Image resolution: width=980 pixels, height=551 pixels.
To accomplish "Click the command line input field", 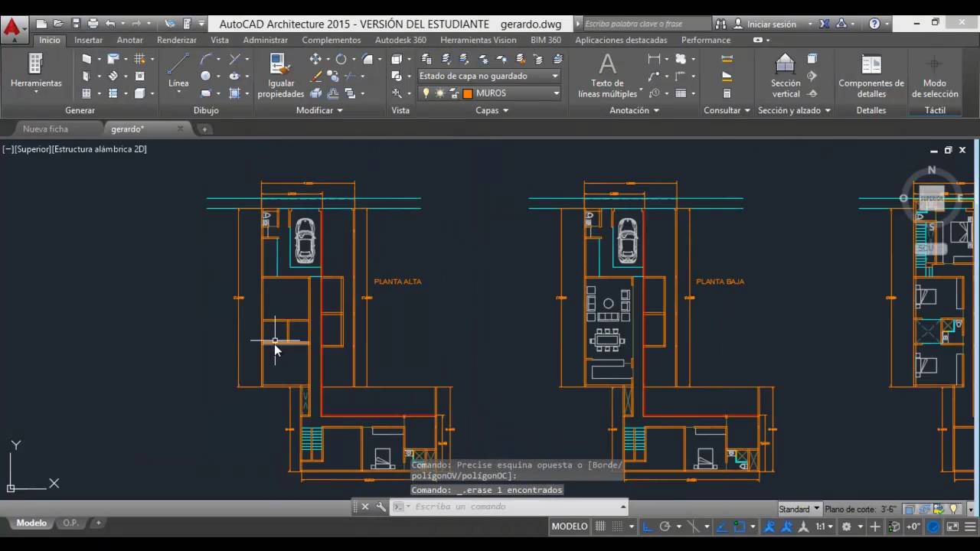I will 509,507.
